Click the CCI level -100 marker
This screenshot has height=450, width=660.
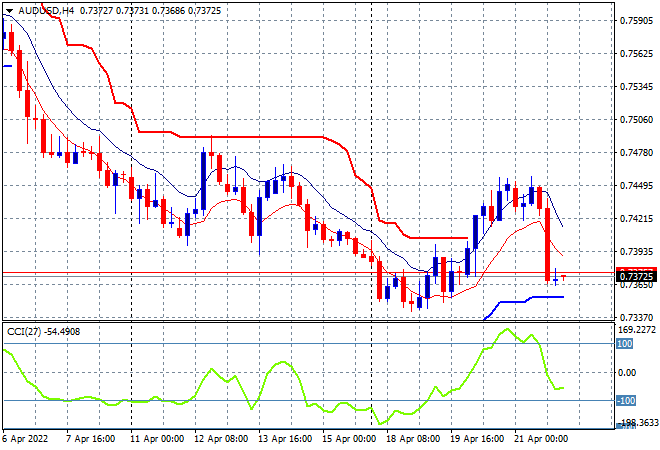(x=626, y=401)
